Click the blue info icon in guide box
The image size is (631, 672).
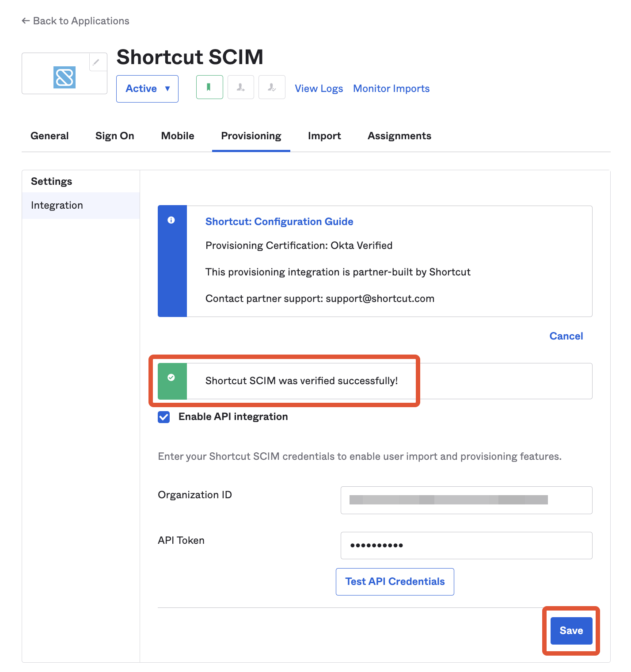(171, 220)
